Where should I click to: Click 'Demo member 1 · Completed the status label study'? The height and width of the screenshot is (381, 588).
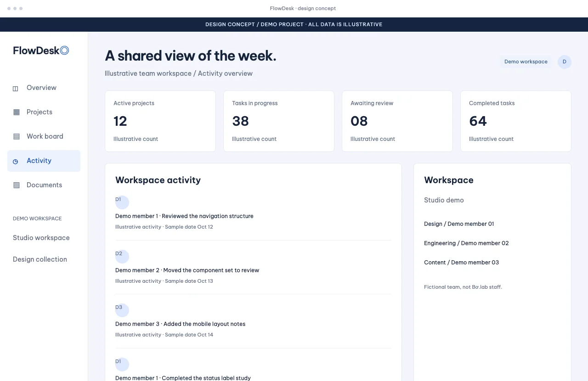183,378
